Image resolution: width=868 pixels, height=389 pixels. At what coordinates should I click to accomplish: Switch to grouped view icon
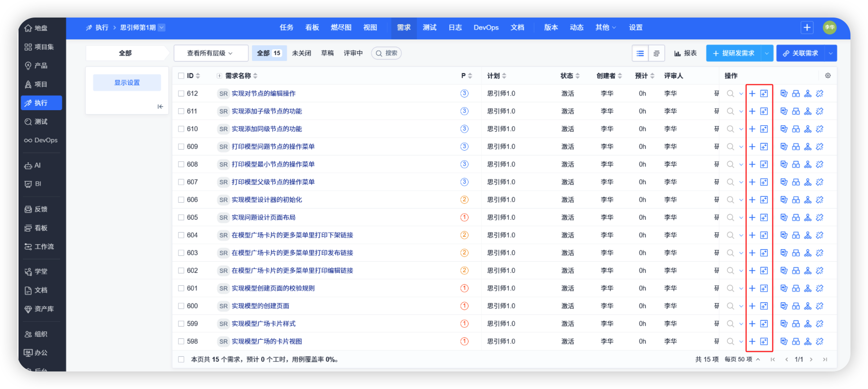click(657, 53)
